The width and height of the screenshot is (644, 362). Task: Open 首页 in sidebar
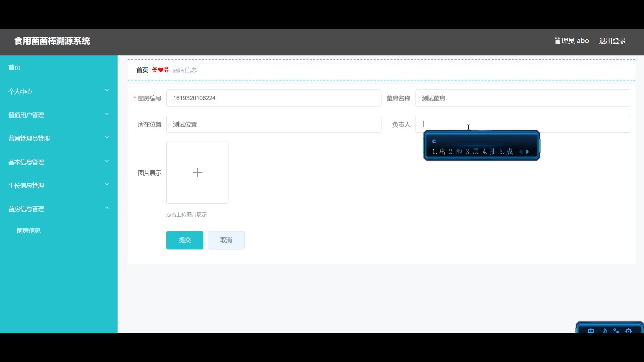[x=14, y=67]
